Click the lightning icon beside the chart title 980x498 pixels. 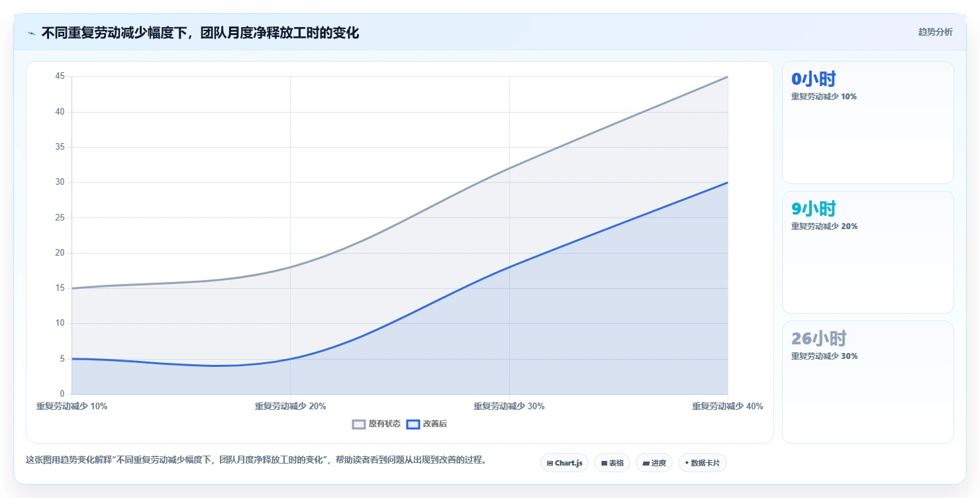tap(31, 33)
